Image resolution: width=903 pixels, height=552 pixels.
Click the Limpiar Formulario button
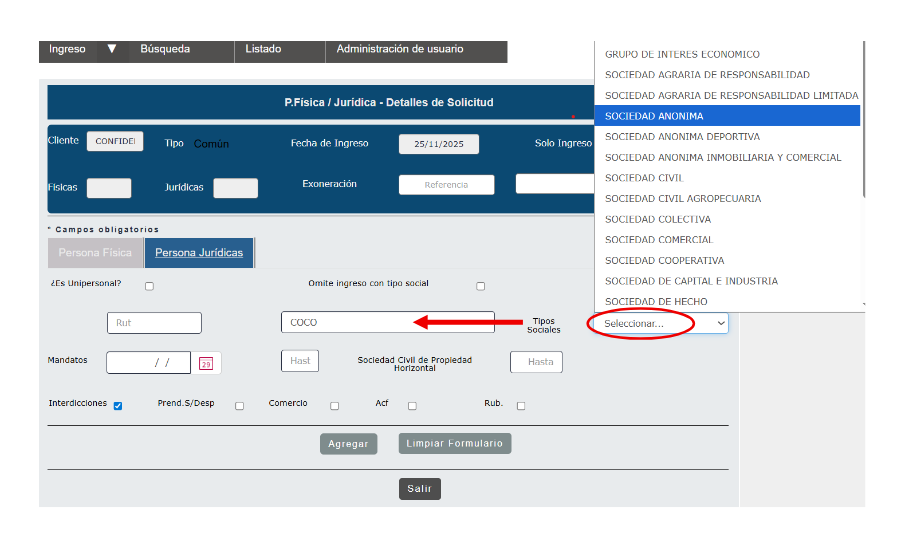(455, 443)
